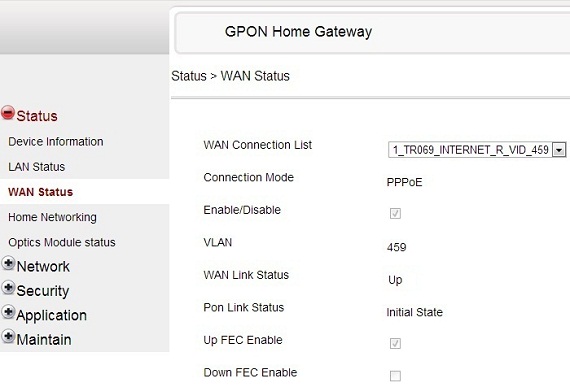
Task: Open Optics Module status page
Action: click(62, 242)
